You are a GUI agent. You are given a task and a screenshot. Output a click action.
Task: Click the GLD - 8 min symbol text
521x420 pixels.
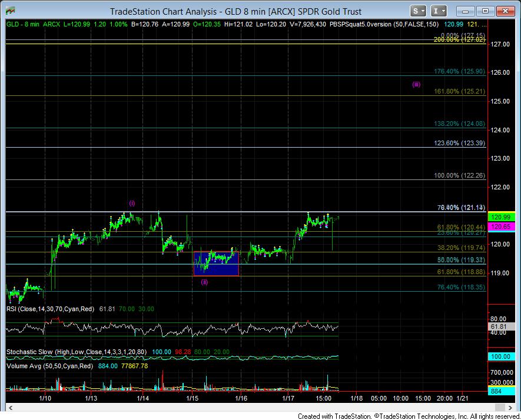(x=23, y=24)
